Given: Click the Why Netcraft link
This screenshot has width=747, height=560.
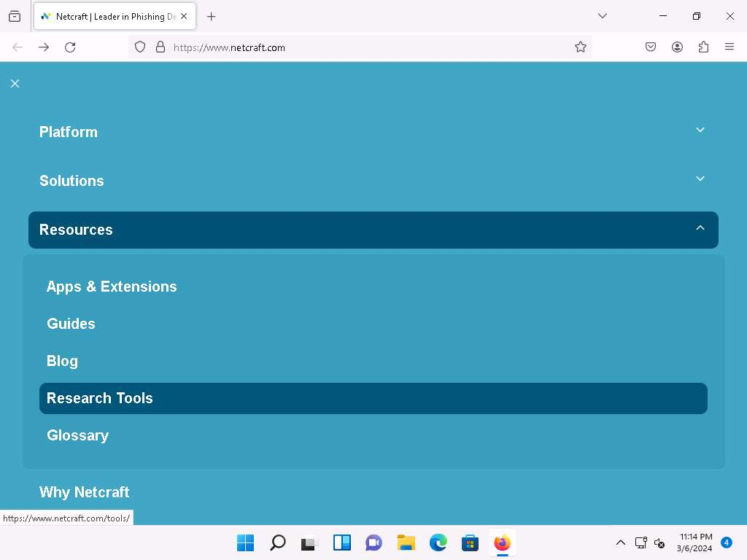Looking at the screenshot, I should [x=85, y=492].
